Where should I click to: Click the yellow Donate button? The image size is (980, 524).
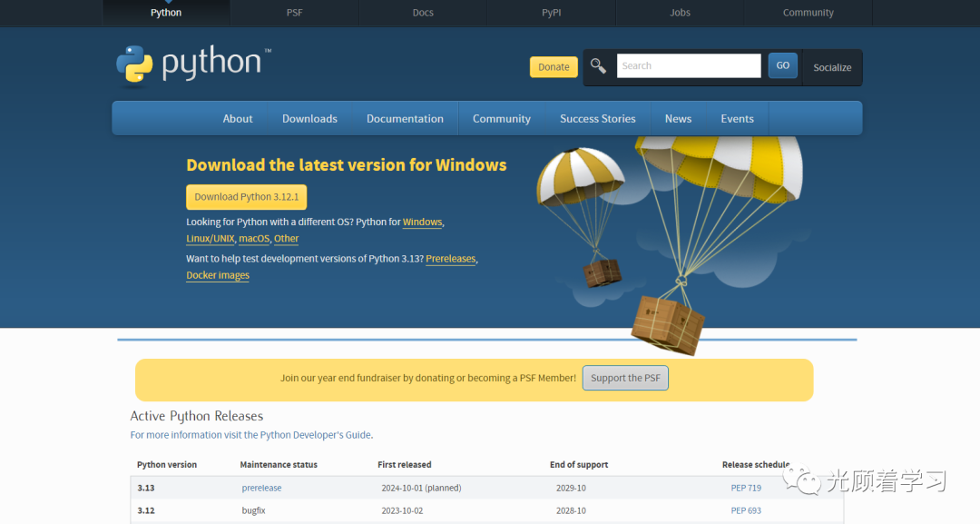554,67
